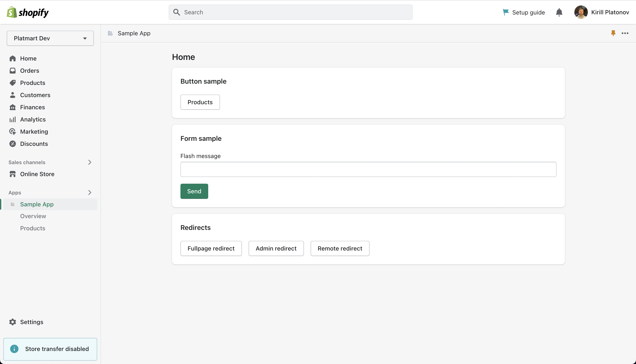The image size is (636, 364).
Task: Expand the Apps section chevron
Action: pos(90,193)
